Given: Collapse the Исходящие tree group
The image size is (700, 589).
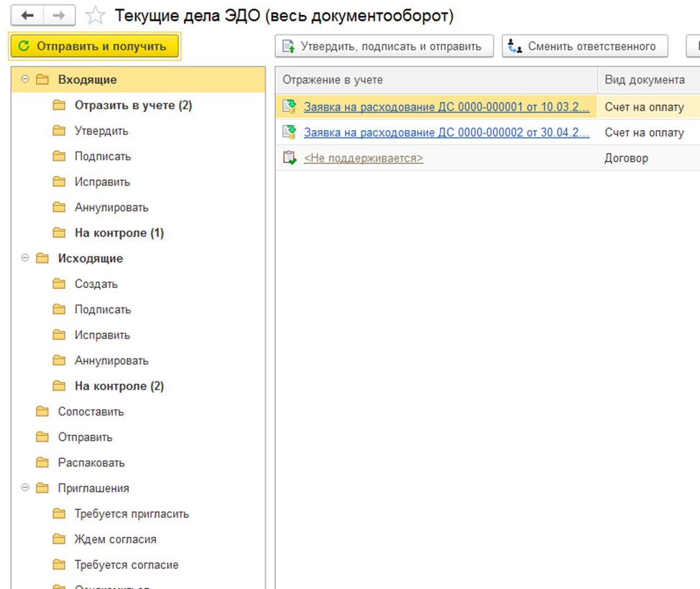Looking at the screenshot, I should [25, 259].
